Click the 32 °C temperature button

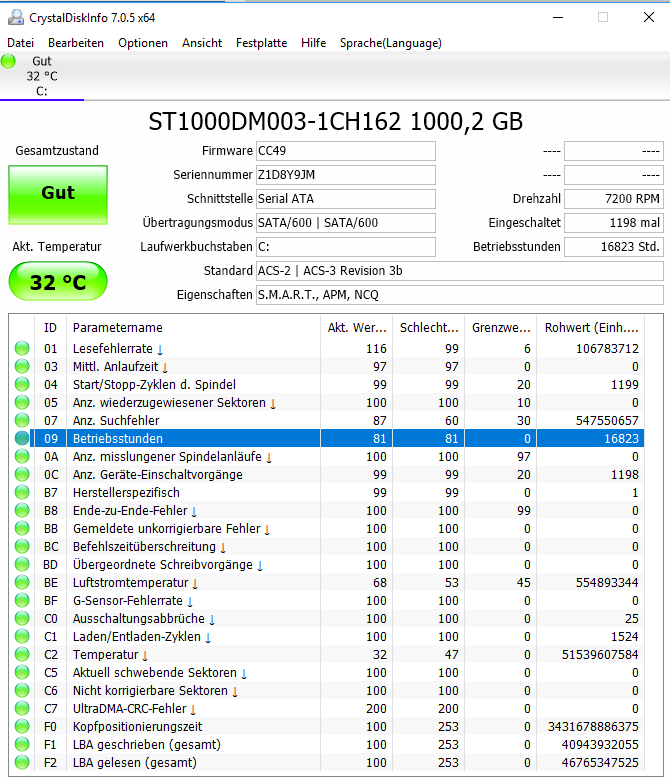(x=58, y=281)
